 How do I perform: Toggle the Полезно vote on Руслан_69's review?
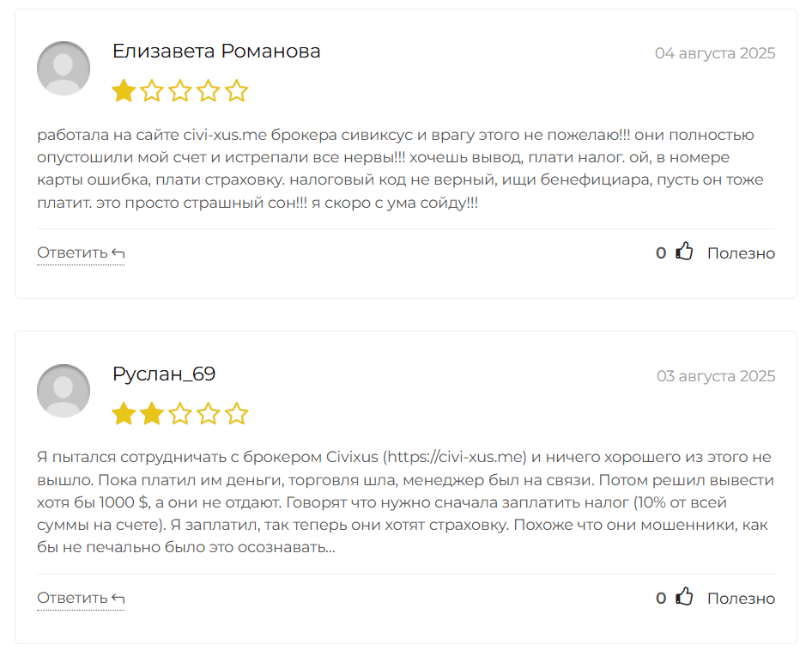pyautogui.click(x=740, y=598)
